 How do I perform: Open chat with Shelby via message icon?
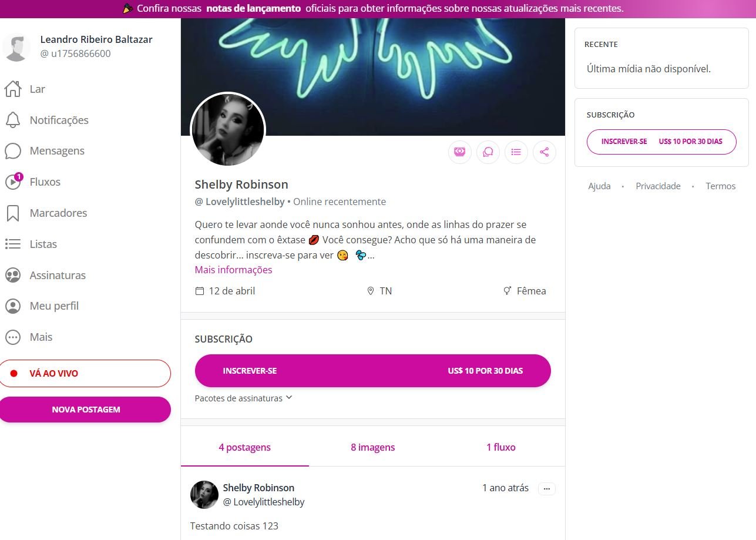pos(488,152)
